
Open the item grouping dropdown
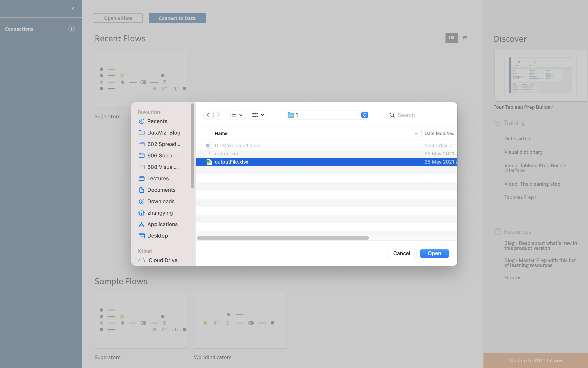pos(257,115)
